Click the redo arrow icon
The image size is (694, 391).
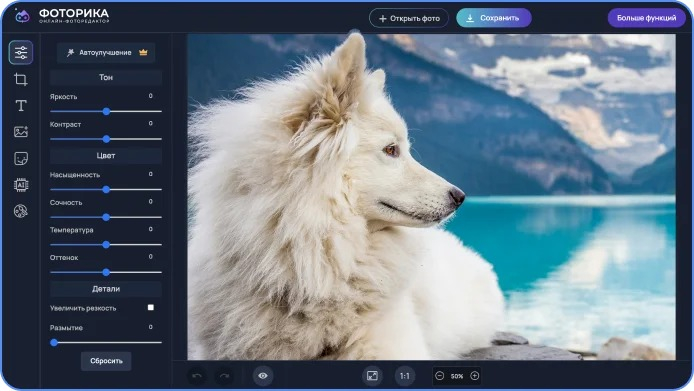[224, 376]
